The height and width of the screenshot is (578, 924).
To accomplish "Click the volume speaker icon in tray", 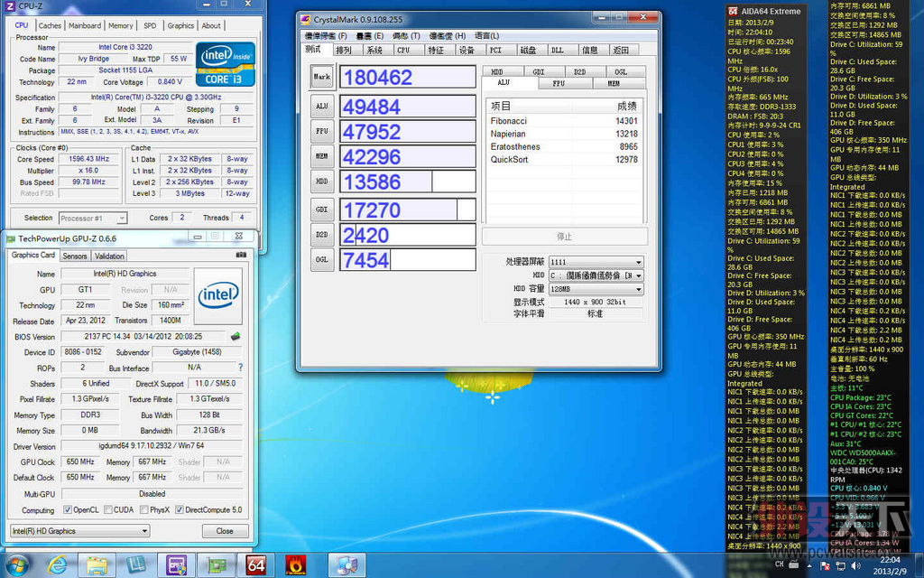I will [x=855, y=566].
